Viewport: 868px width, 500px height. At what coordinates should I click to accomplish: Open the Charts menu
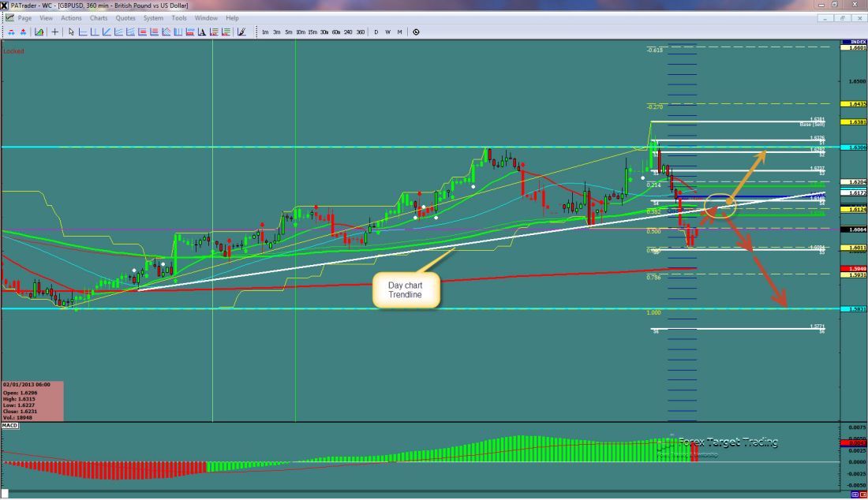coord(99,17)
